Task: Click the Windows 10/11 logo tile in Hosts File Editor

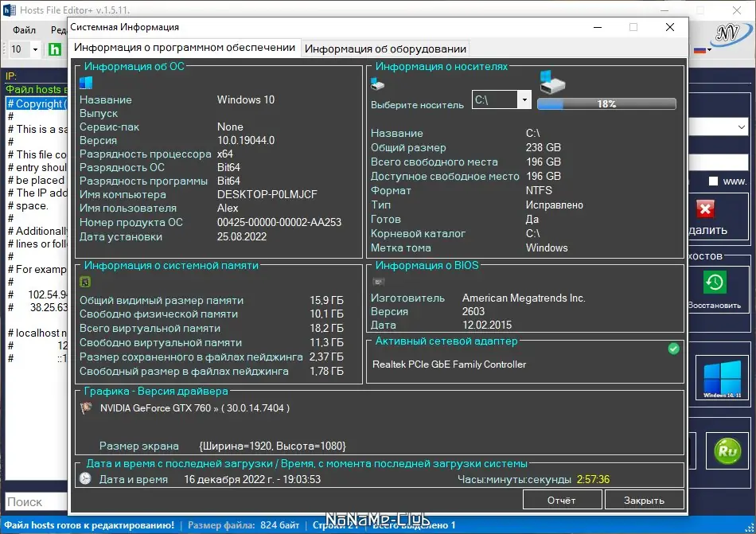Action: click(x=722, y=378)
